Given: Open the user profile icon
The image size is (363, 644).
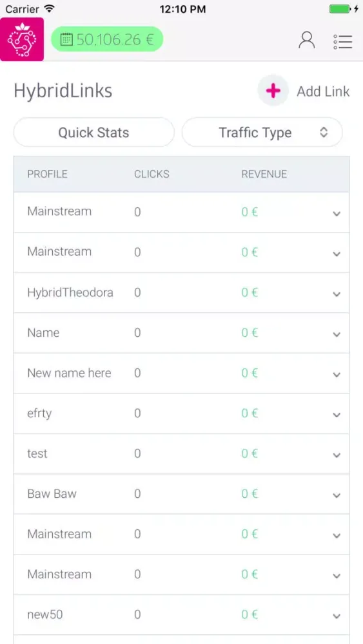Looking at the screenshot, I should point(307,40).
